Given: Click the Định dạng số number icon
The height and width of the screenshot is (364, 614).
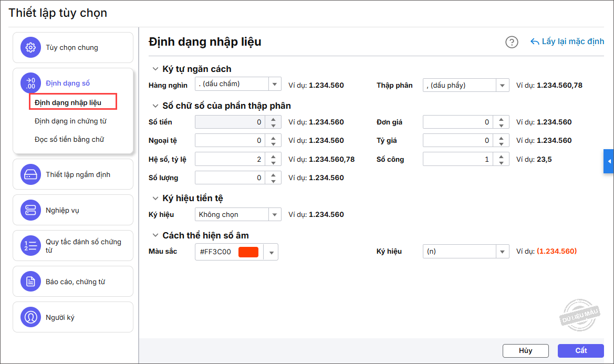Looking at the screenshot, I should [30, 83].
